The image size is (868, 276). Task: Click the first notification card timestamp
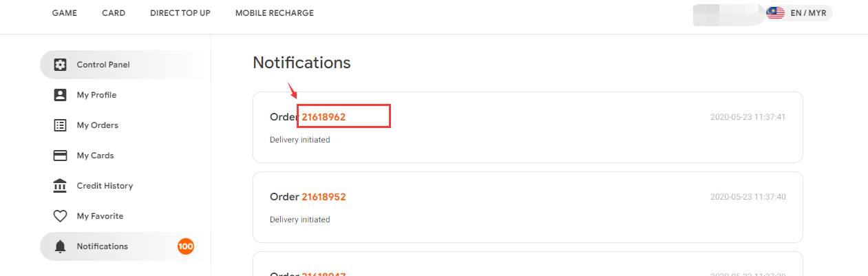click(x=748, y=117)
